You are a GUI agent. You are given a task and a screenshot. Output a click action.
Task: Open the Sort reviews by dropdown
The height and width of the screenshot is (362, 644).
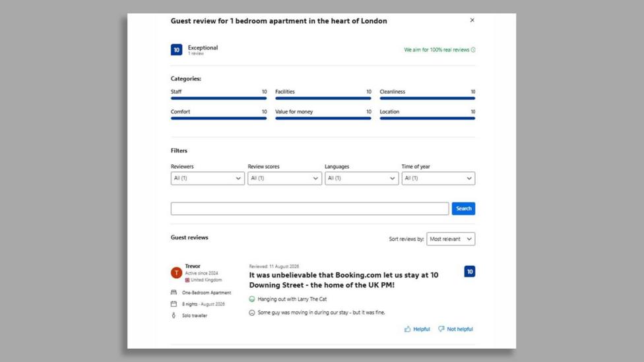click(451, 239)
